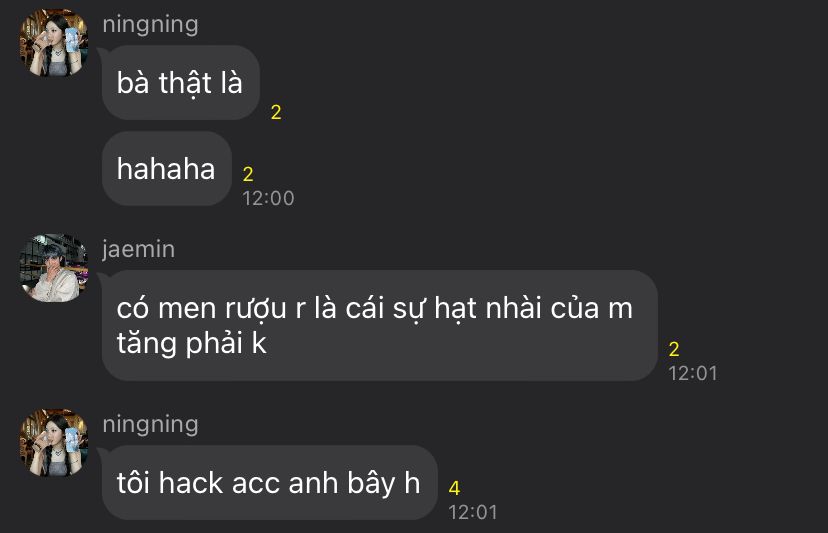Tap the read count 4 beside the last message
Image resolution: width=828 pixels, height=533 pixels.
point(454,488)
